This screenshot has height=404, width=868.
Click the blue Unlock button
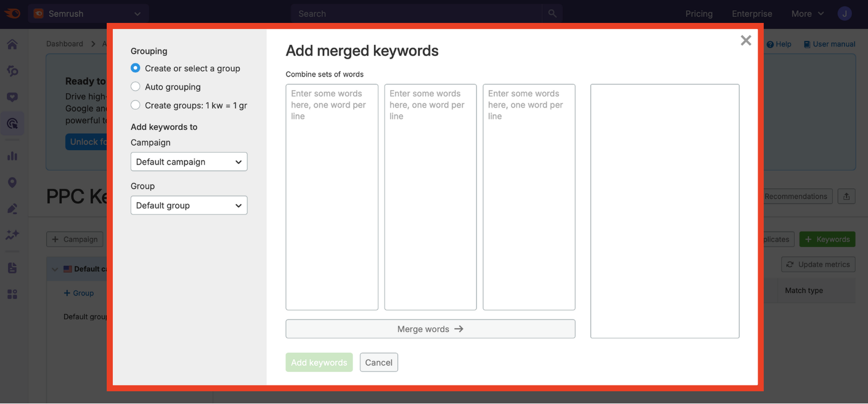tap(87, 142)
